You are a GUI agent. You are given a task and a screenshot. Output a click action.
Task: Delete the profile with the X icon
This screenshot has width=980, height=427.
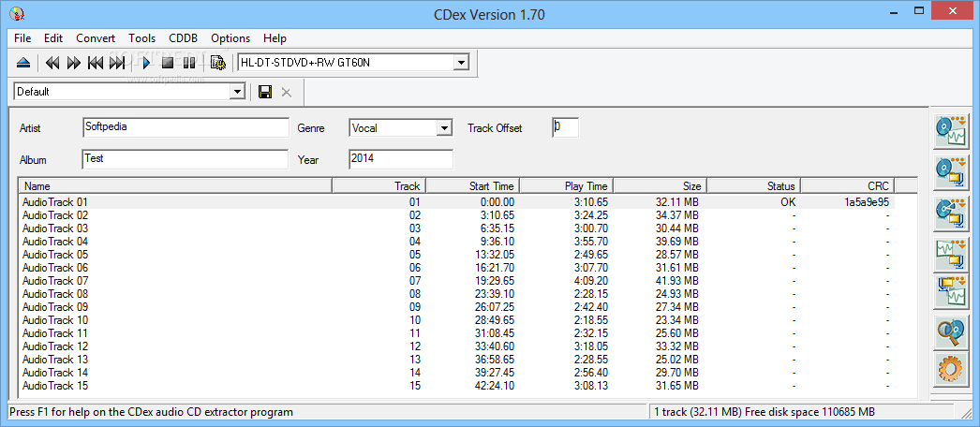click(287, 93)
